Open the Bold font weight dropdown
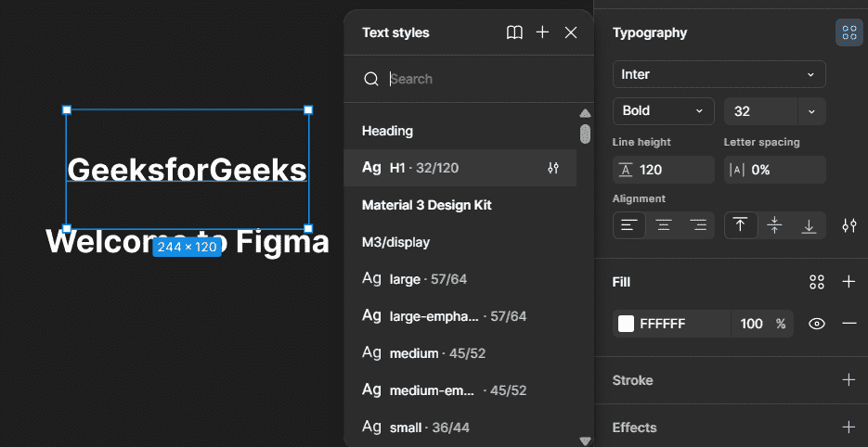The image size is (868, 447). (664, 111)
